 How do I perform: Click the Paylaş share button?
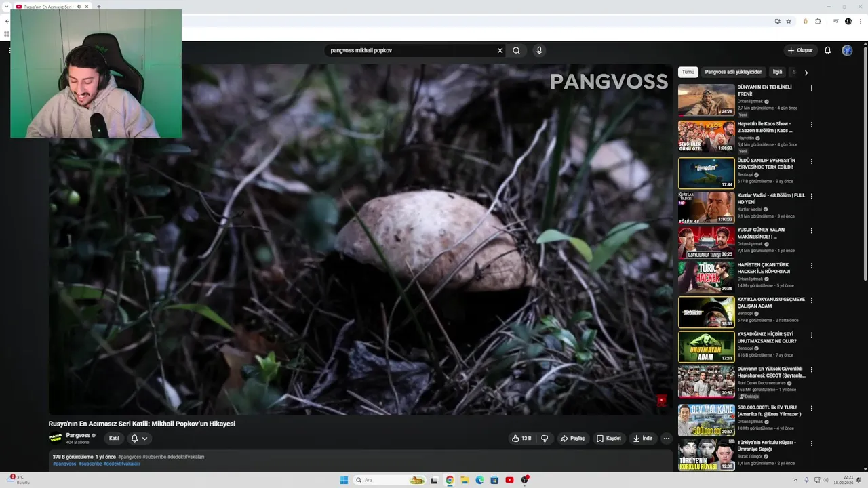[572, 439]
